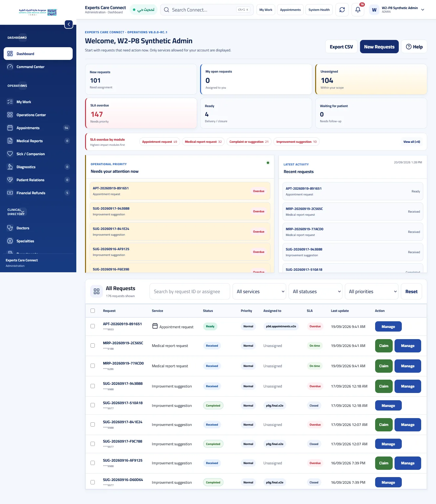Click the search magnifier icon
436x504 pixels.
pos(167,10)
